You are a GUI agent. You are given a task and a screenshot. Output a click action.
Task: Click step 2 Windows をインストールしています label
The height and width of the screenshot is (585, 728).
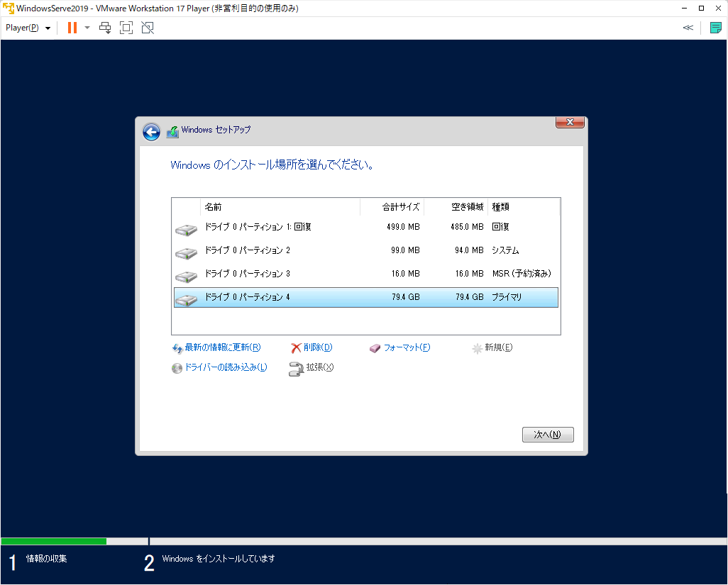tap(219, 559)
